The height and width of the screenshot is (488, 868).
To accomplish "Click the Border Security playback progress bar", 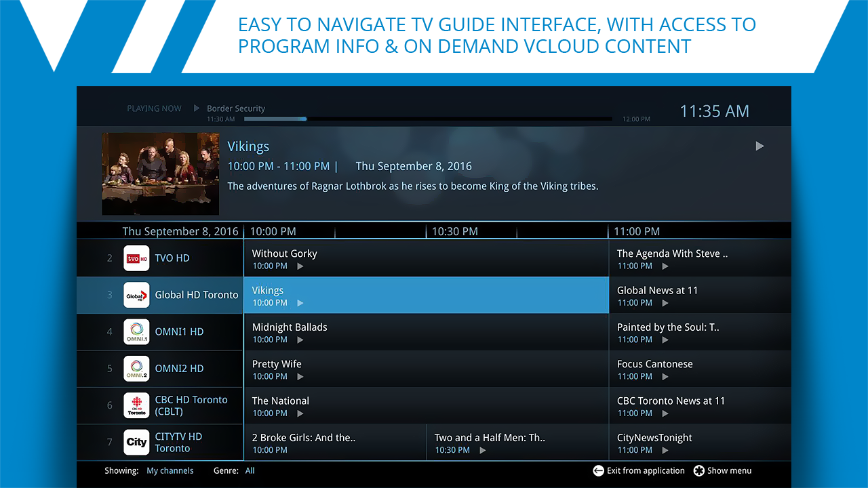I will [427, 119].
